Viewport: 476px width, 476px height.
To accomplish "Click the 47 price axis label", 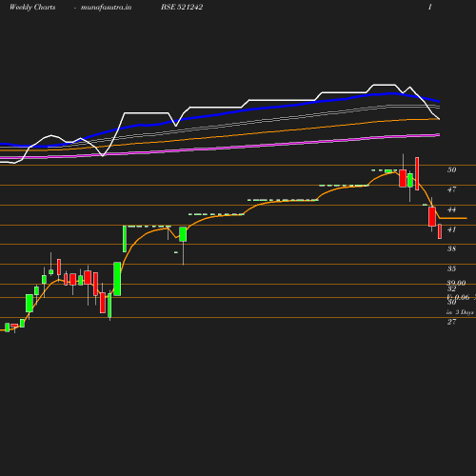I will point(452,189).
